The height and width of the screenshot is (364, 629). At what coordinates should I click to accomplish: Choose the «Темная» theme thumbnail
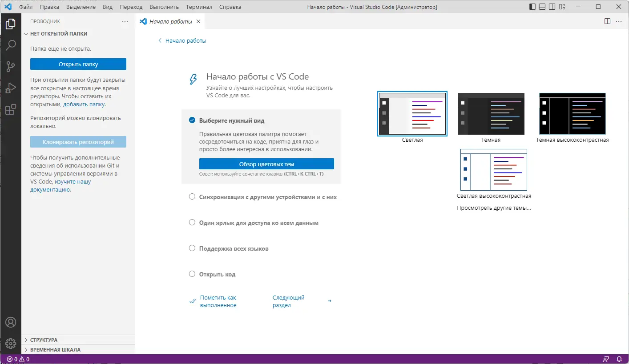pos(491,114)
